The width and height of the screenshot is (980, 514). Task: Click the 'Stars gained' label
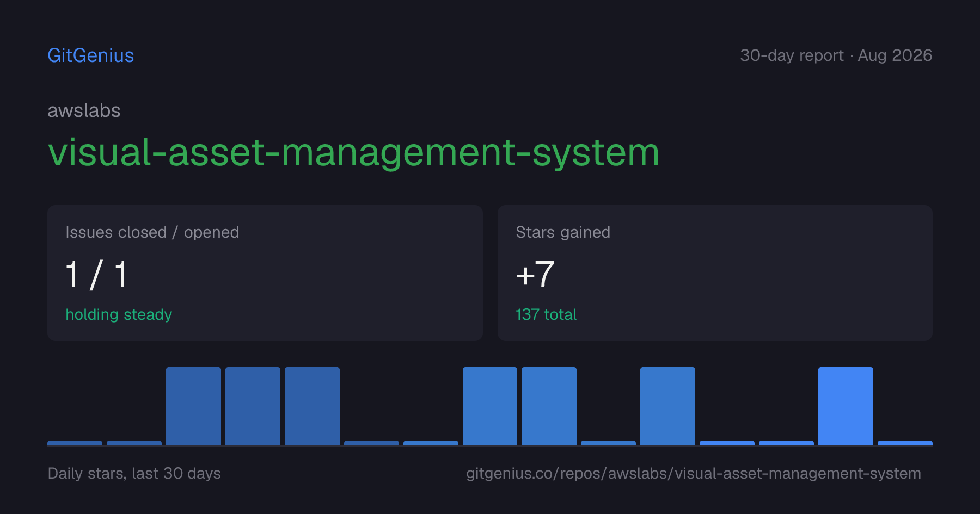click(563, 232)
